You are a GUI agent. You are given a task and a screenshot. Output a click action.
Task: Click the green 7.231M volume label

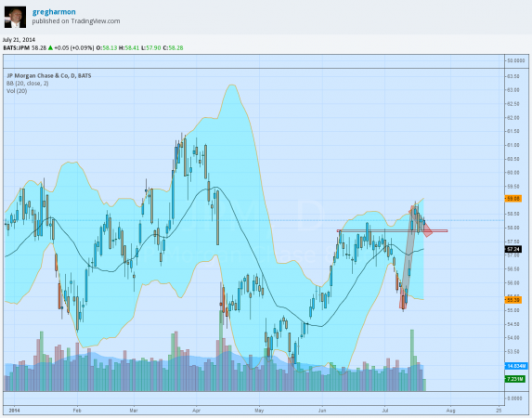(x=515, y=379)
